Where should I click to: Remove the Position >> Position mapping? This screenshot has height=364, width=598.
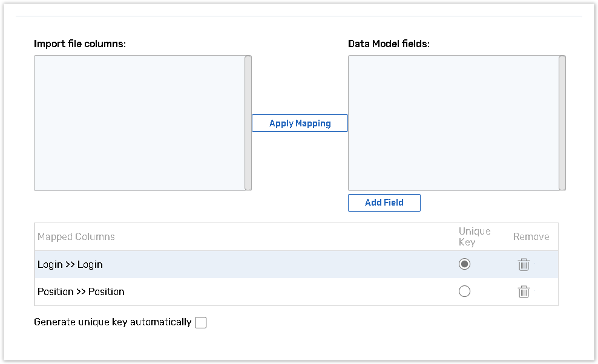pyautogui.click(x=524, y=291)
